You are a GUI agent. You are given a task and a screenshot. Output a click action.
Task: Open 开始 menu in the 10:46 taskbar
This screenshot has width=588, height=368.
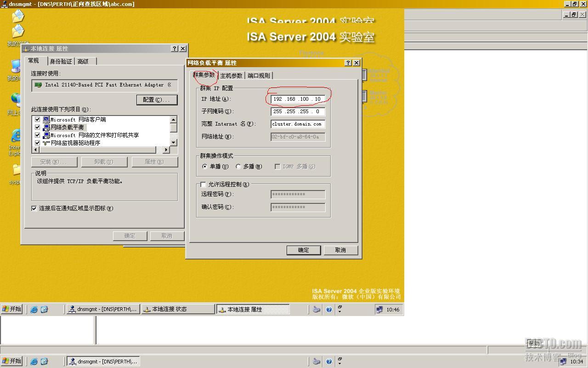click(12, 310)
